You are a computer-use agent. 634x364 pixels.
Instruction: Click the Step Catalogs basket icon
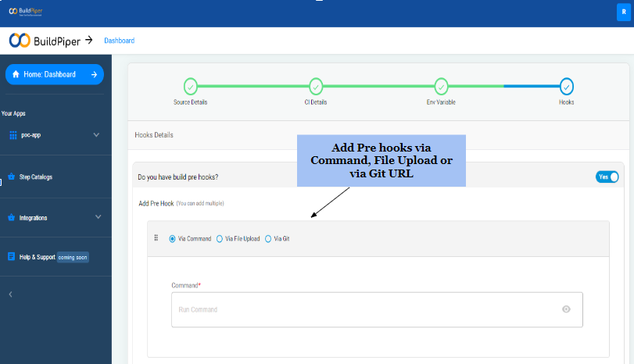click(x=11, y=177)
